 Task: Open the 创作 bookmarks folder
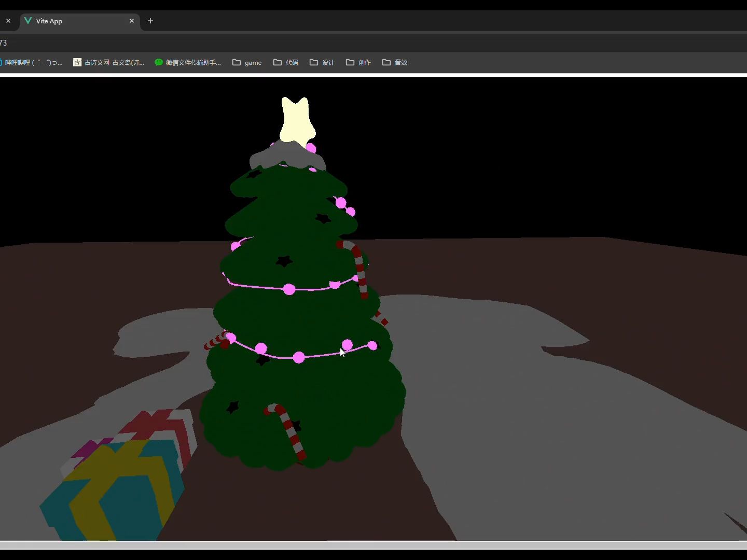pos(358,62)
